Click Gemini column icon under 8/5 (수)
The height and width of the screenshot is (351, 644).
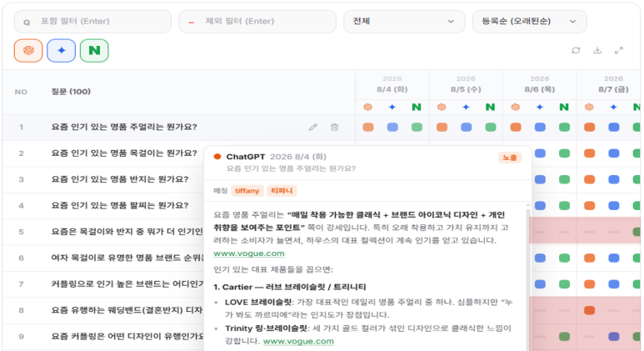pyautogui.click(x=466, y=108)
